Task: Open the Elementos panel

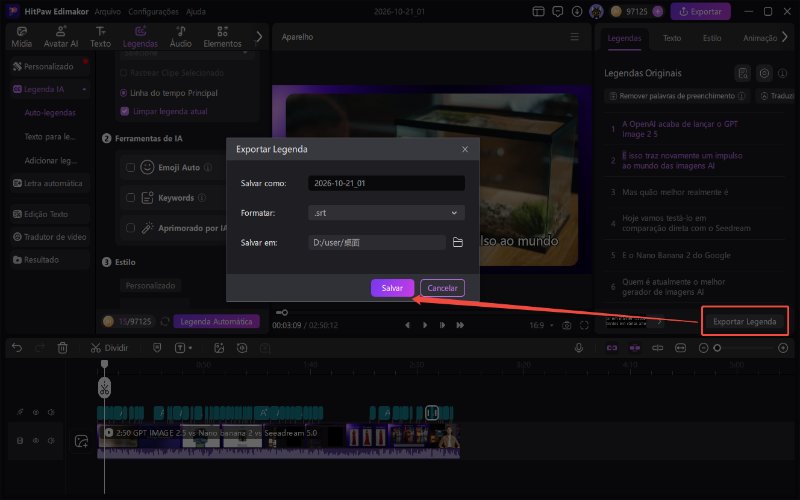Action: click(x=222, y=37)
